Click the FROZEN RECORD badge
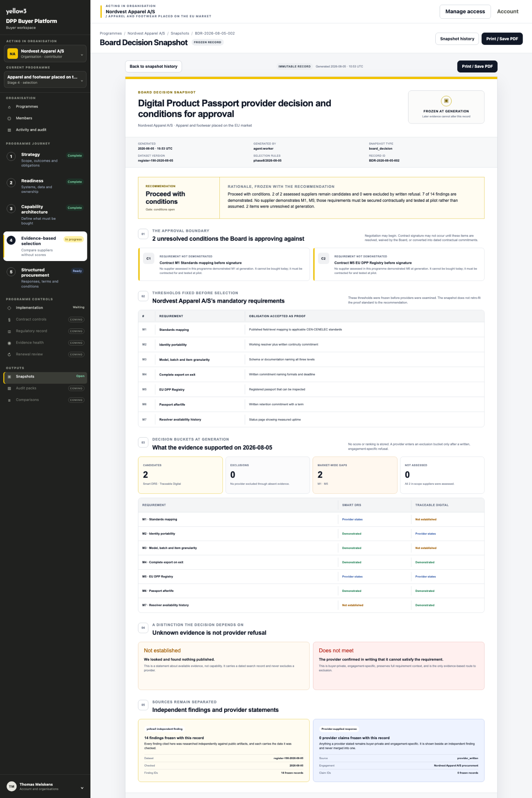 [207, 42]
